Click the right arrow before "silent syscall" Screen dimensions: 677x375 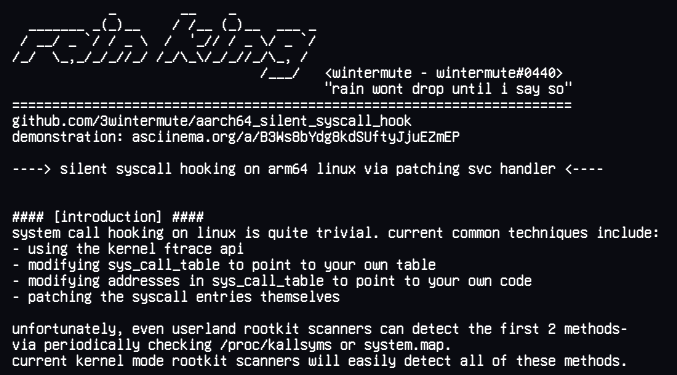coord(32,169)
